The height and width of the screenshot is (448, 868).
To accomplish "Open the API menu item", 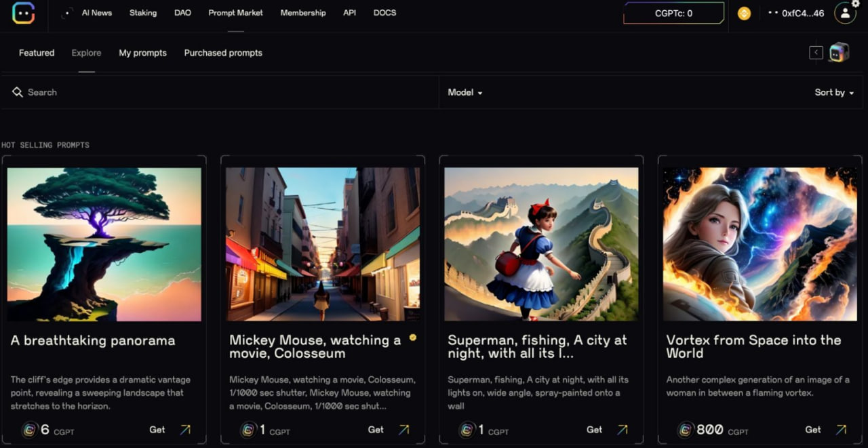I will tap(349, 13).
